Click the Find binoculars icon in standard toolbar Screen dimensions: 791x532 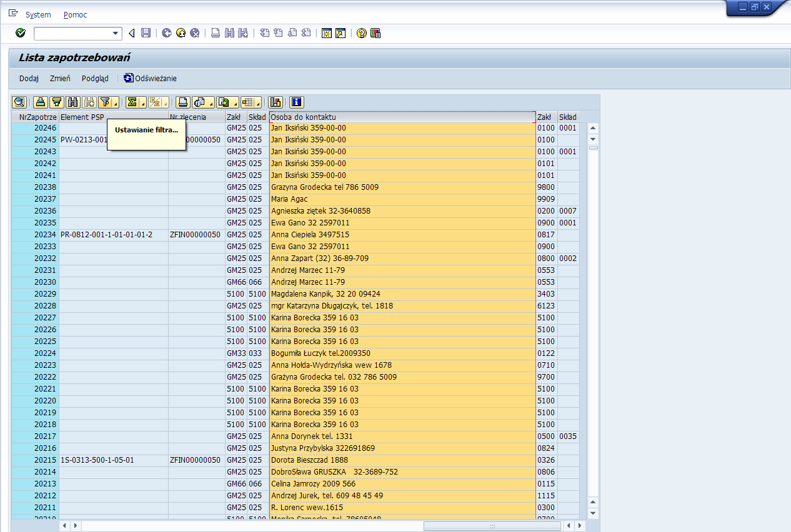[x=229, y=33]
